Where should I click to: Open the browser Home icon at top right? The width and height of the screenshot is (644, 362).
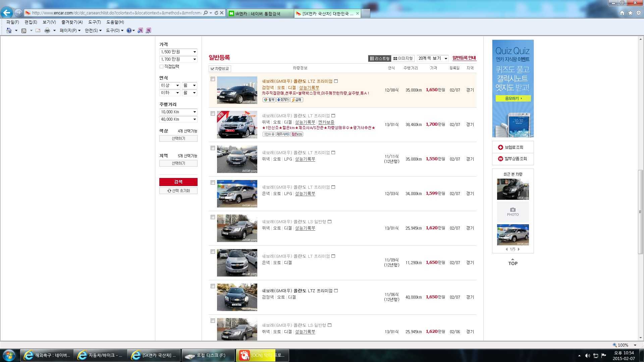coord(622,13)
